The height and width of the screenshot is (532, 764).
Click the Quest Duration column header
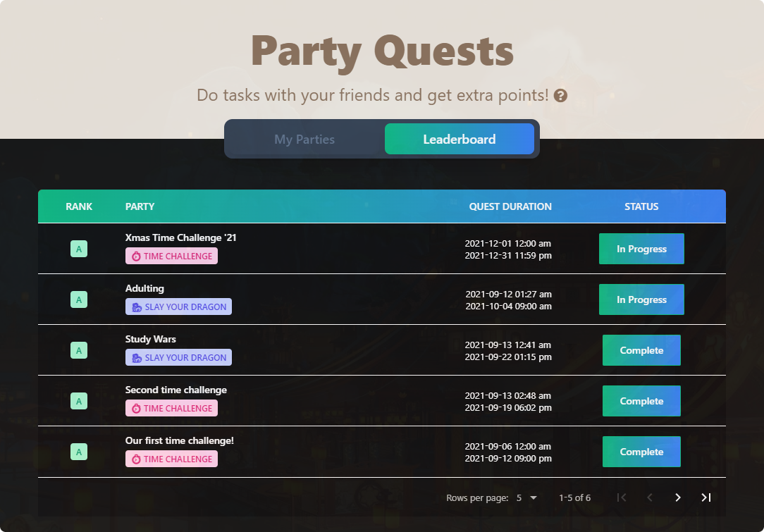(x=510, y=206)
